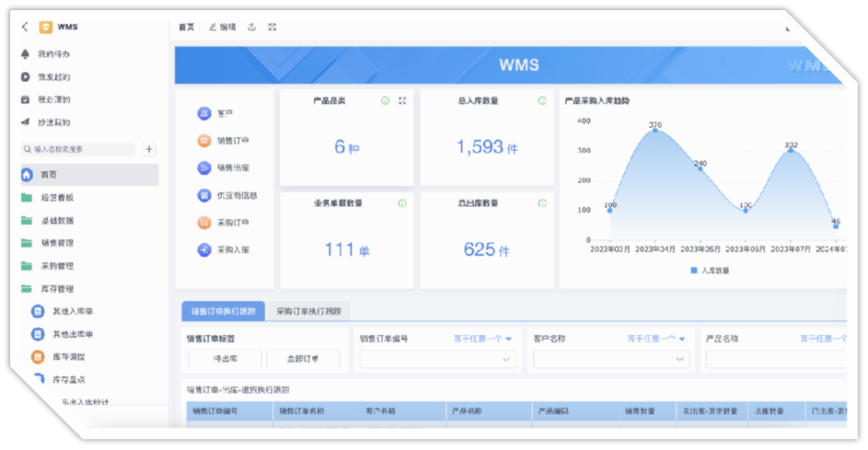
Task: Open the 销售订单编号 dropdown field
Action: [x=437, y=359]
